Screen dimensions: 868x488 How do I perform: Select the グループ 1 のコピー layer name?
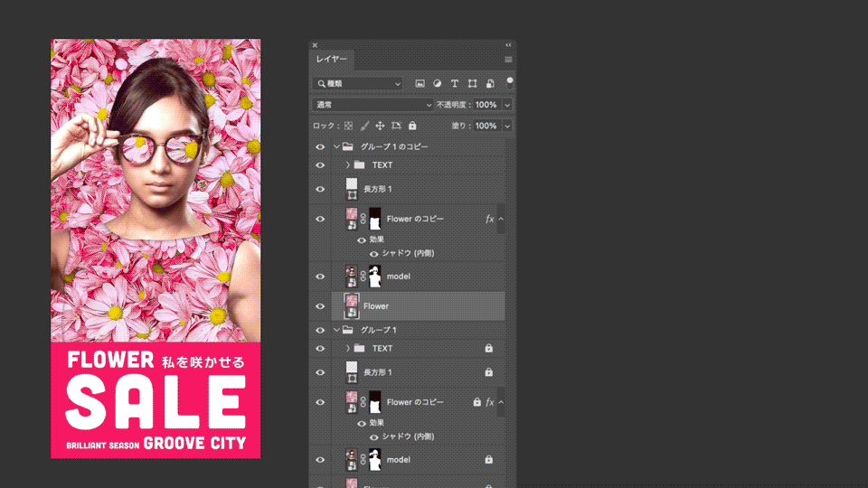[x=394, y=146]
